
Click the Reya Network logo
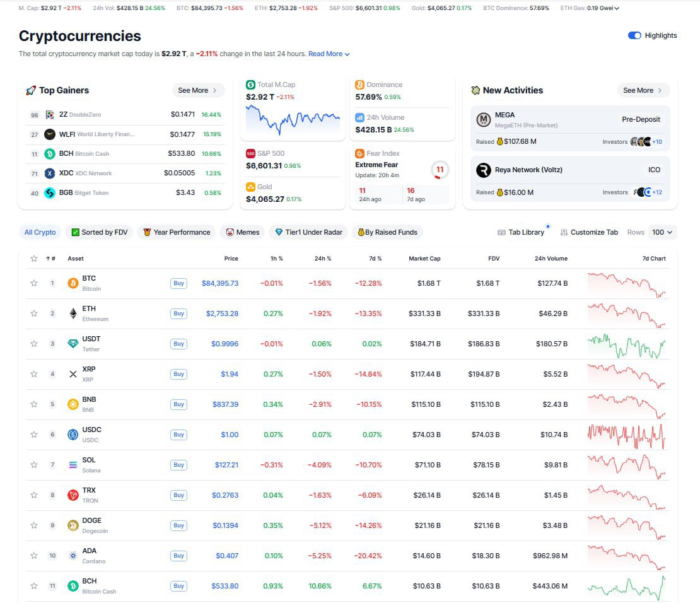point(484,170)
